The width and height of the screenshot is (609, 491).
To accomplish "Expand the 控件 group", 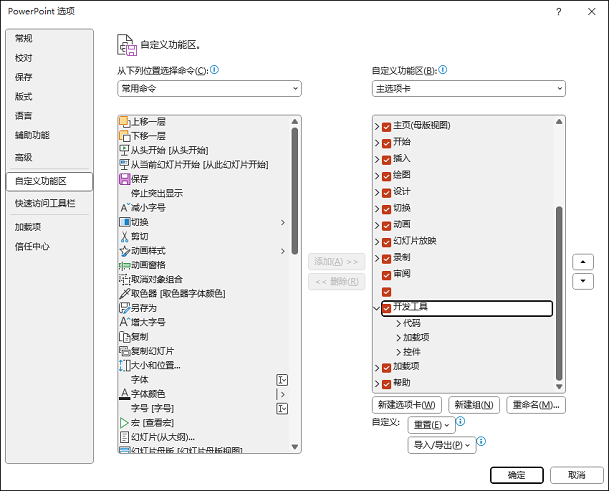I will (x=398, y=352).
